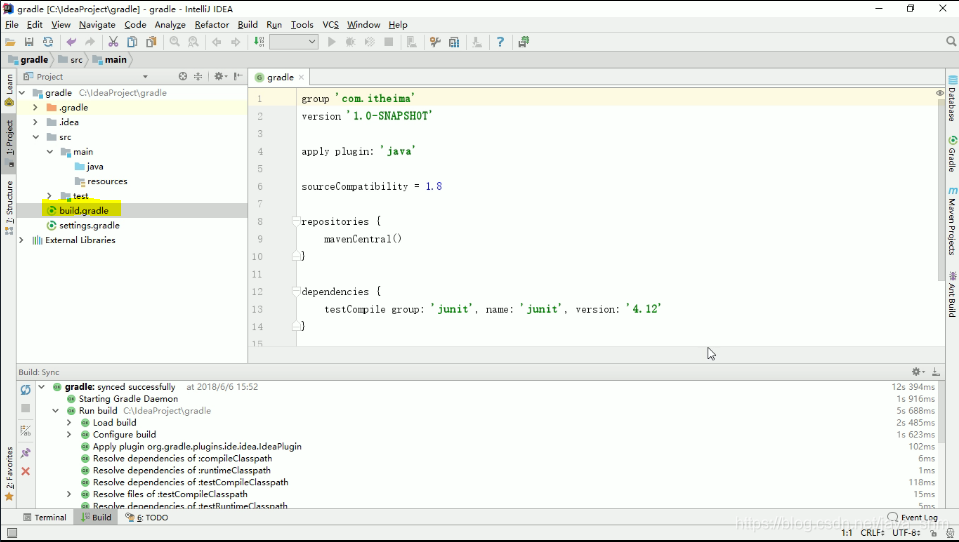Viewport: 959px width, 542px height.
Task: Click the Copy icon in toolbar
Action: tap(132, 42)
